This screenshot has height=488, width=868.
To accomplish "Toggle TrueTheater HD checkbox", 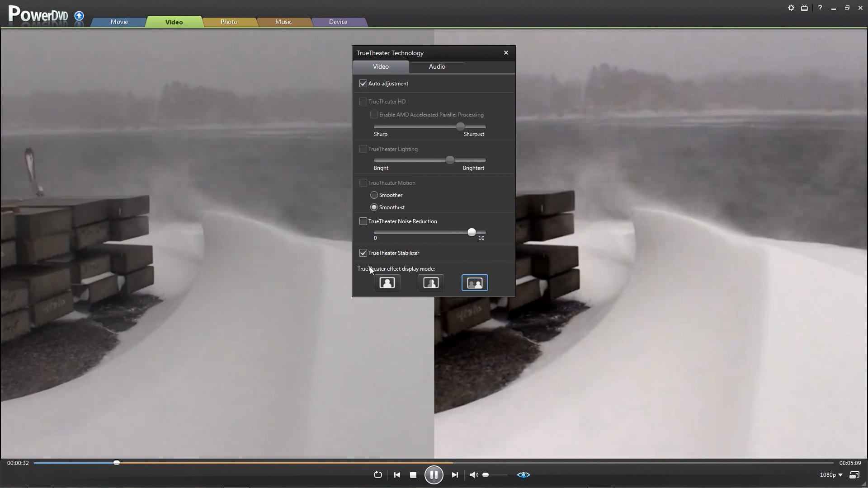I will [363, 102].
